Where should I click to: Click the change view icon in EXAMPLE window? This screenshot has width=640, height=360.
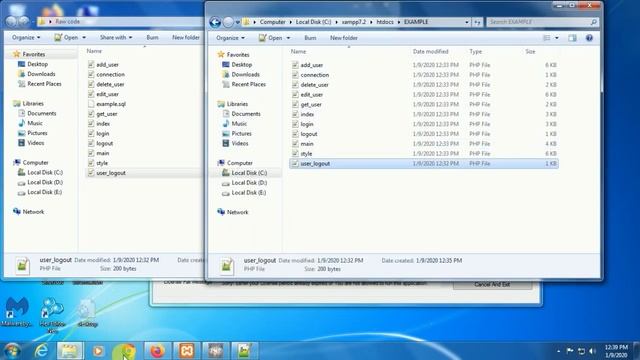[x=547, y=38]
